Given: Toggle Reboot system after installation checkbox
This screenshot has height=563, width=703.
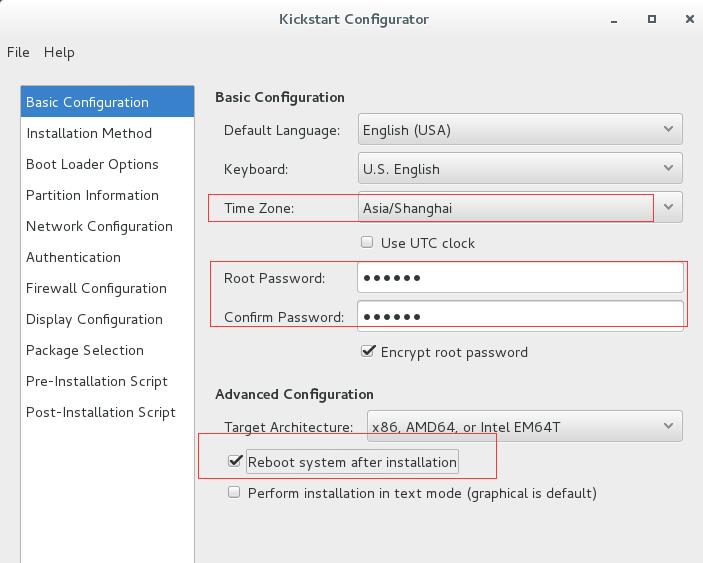Looking at the screenshot, I should tap(235, 461).
